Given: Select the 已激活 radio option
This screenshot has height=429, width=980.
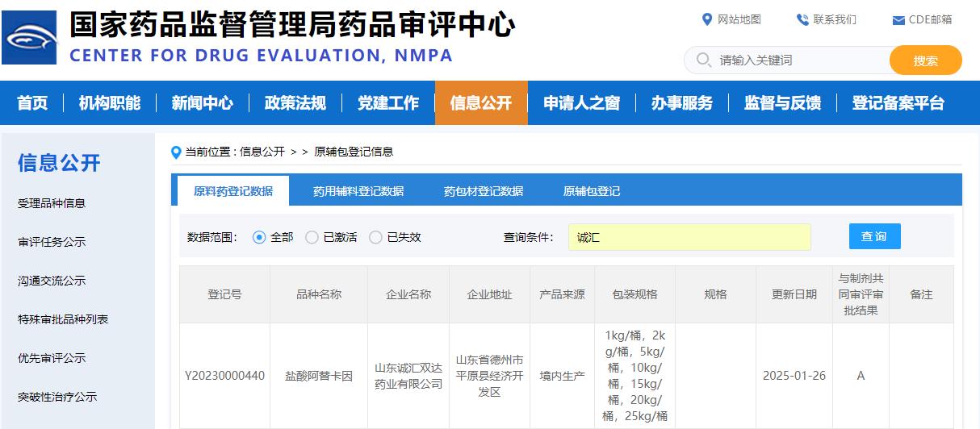Looking at the screenshot, I should [312, 237].
